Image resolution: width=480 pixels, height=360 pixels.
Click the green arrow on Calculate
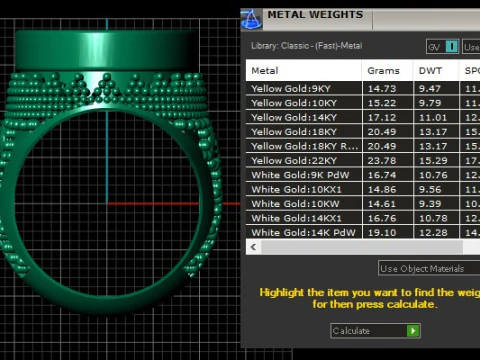tap(413, 331)
